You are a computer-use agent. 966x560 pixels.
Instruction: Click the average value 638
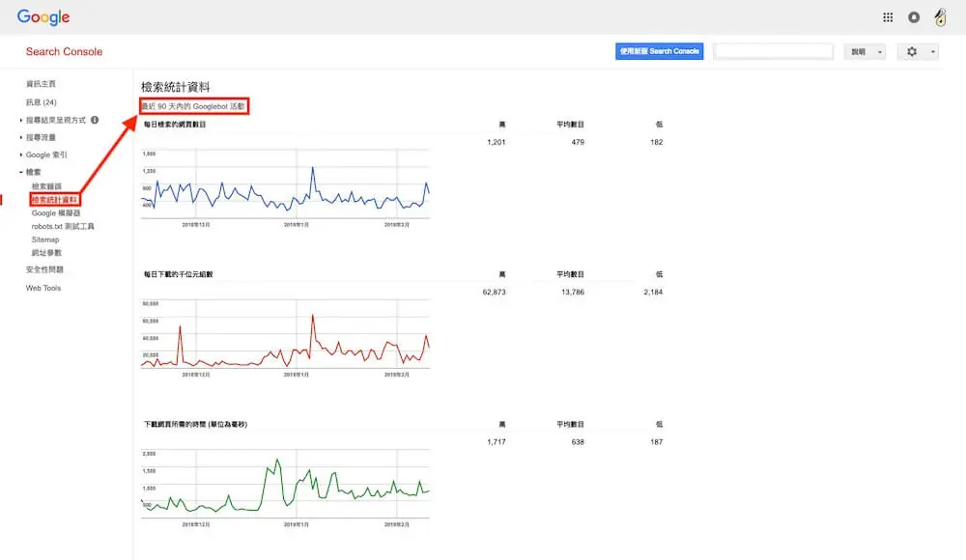click(578, 442)
